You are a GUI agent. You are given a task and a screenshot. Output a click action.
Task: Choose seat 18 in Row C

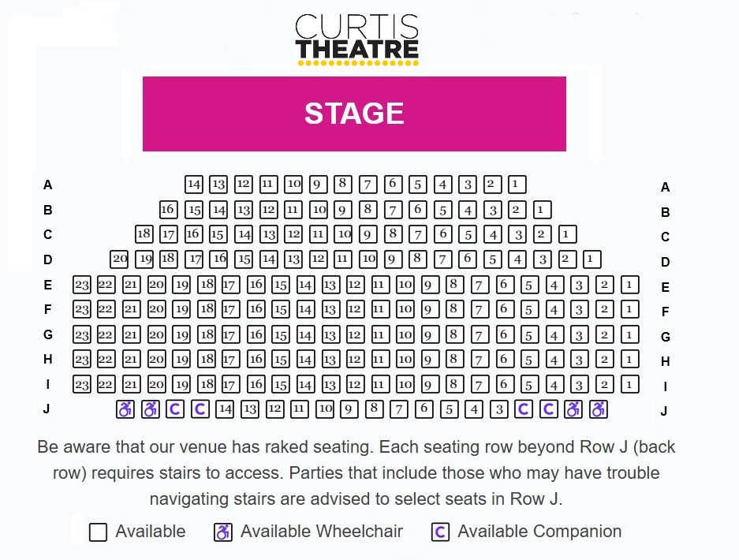pos(144,234)
